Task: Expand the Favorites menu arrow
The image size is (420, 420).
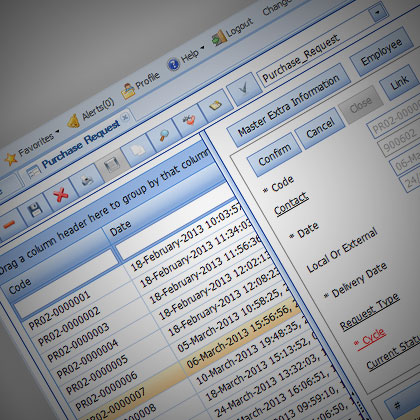Action: click(x=57, y=132)
